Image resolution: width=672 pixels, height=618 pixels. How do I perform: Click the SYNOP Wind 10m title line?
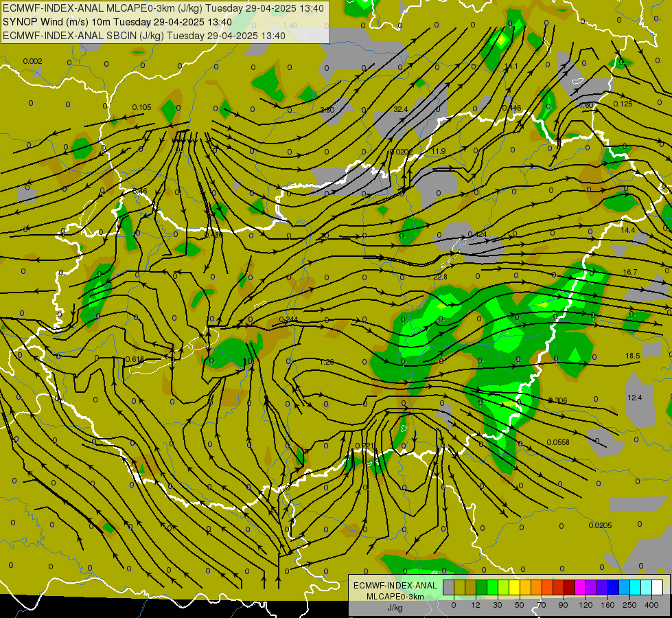click(x=117, y=22)
